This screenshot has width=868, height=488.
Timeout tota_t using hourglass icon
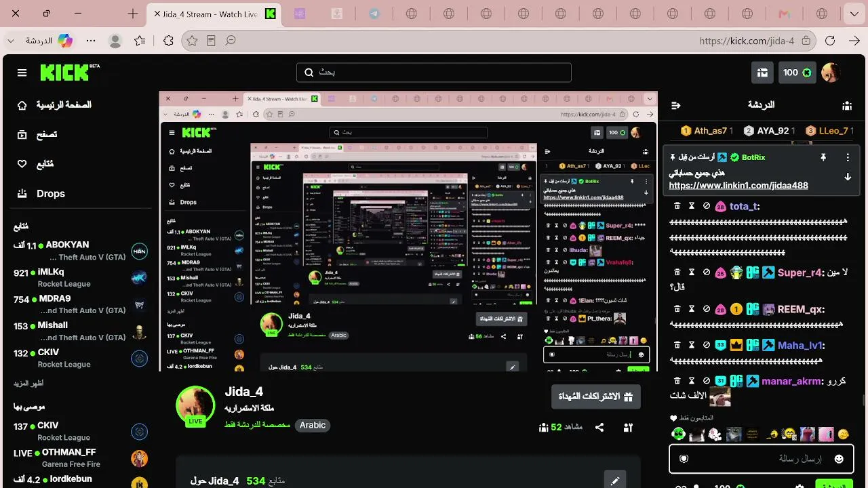(692, 206)
